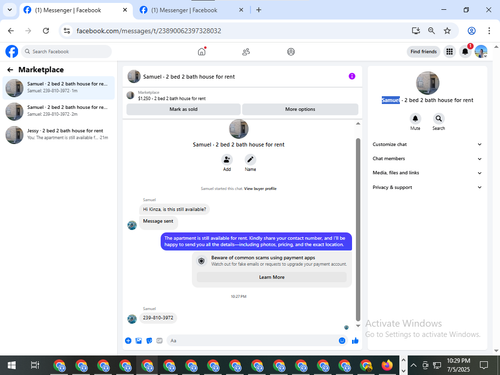Expand Media, files and links section
Screen dimensions: 500x375
[x=427, y=173]
